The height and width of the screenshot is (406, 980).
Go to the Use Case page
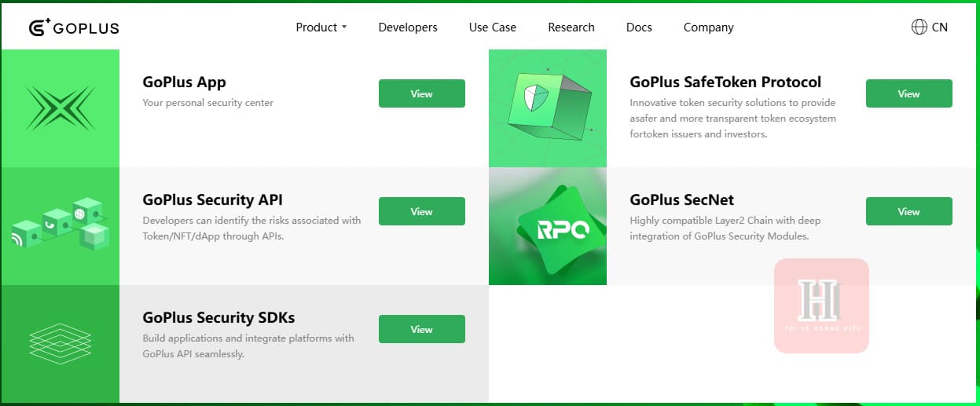point(493,27)
